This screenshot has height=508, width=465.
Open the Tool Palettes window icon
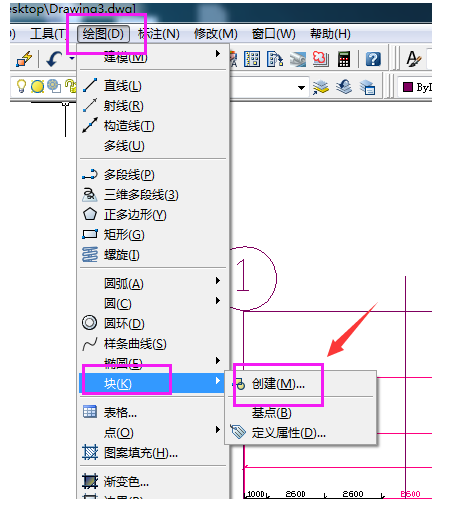point(275,59)
